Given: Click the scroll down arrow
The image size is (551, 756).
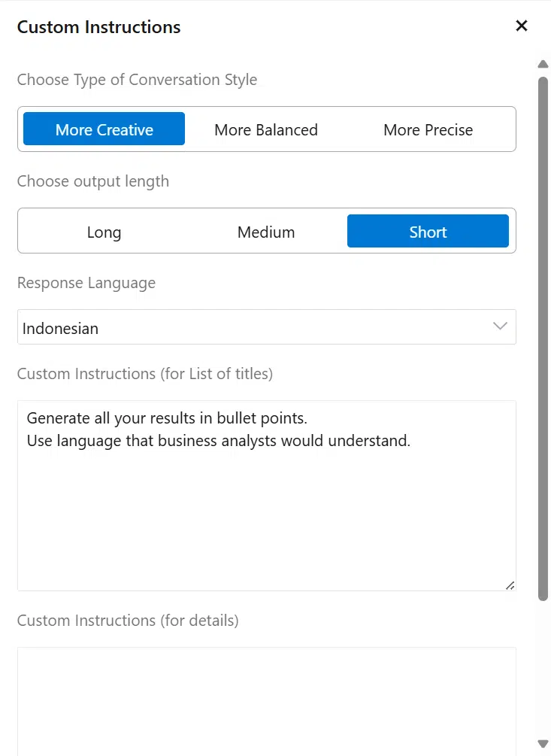Looking at the screenshot, I should click(x=543, y=743).
